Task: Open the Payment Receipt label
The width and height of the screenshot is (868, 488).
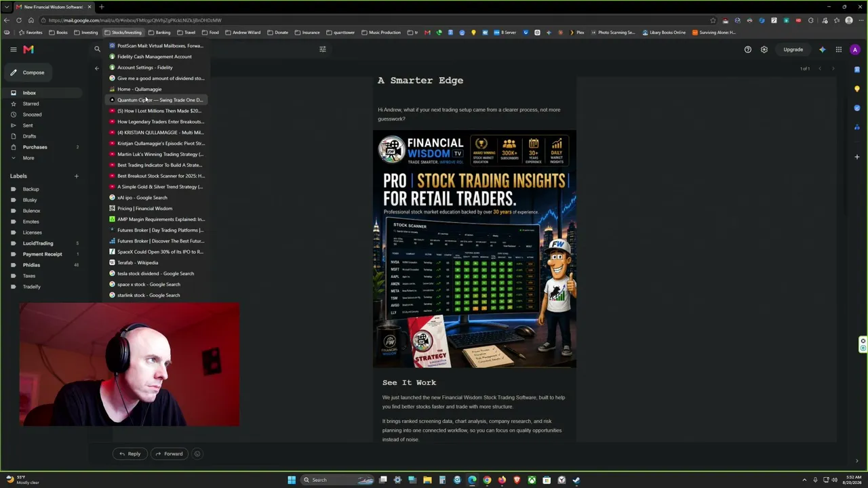Action: (42, 254)
